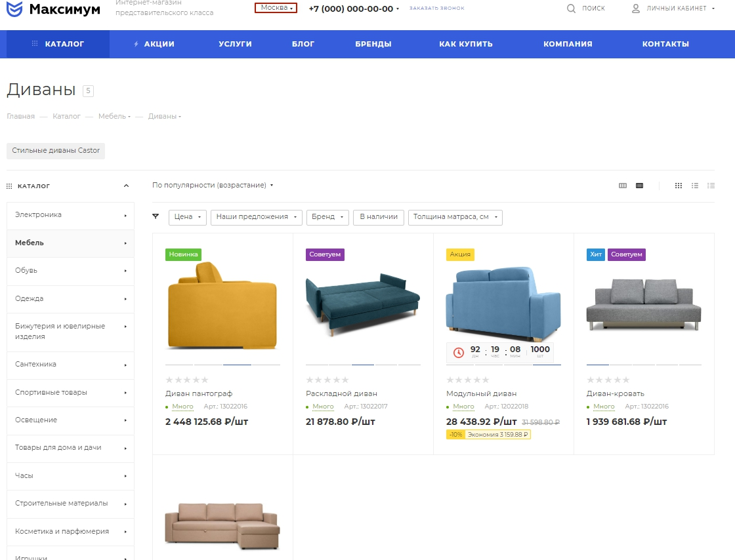The width and height of the screenshot is (735, 560).
Task: Click the lightning icon next to Акции
Action: coord(136,44)
